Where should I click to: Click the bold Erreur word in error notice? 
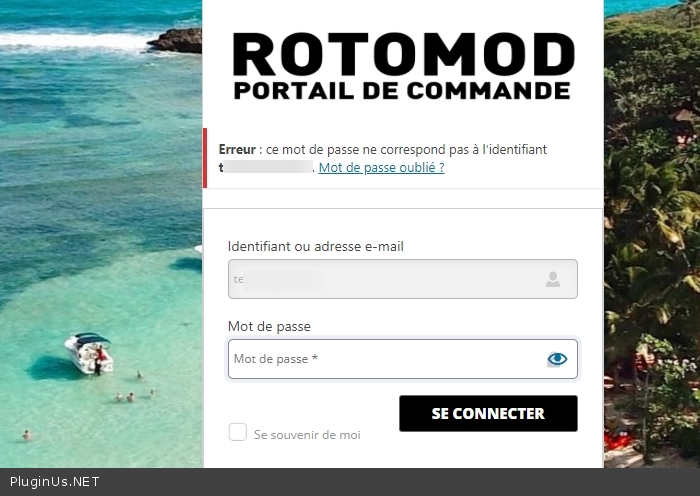(x=237, y=149)
